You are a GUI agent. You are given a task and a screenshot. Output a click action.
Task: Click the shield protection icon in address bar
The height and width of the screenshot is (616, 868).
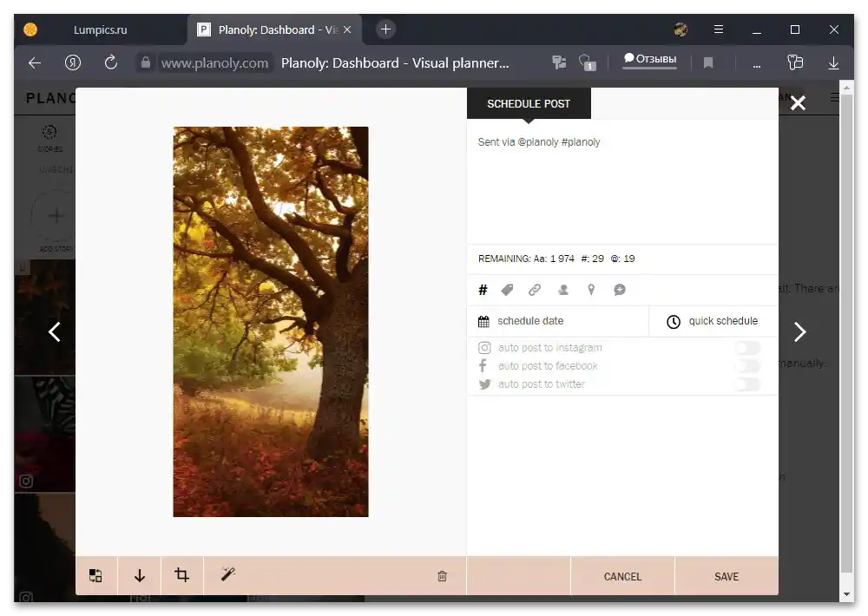coord(586,62)
